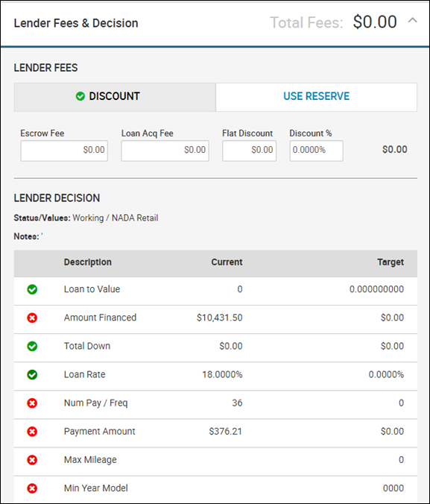Click red X icon beside Max Mileage
430x504 pixels.
tap(32, 460)
